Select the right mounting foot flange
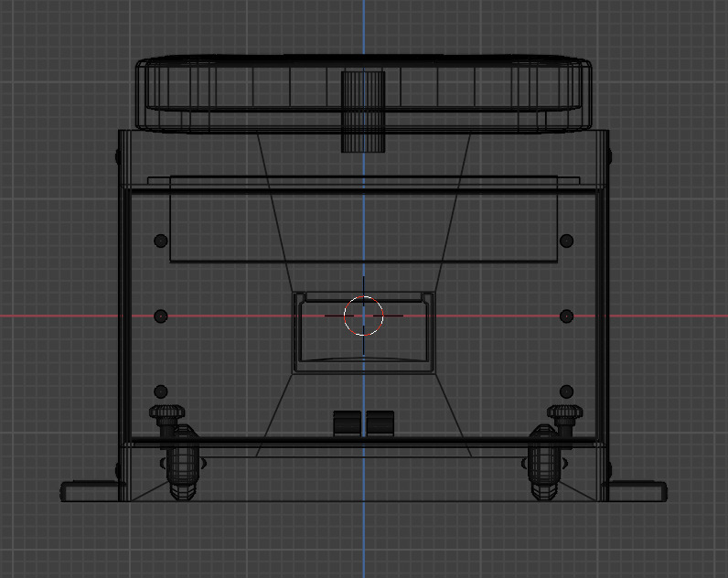728x578 pixels. tap(637, 492)
